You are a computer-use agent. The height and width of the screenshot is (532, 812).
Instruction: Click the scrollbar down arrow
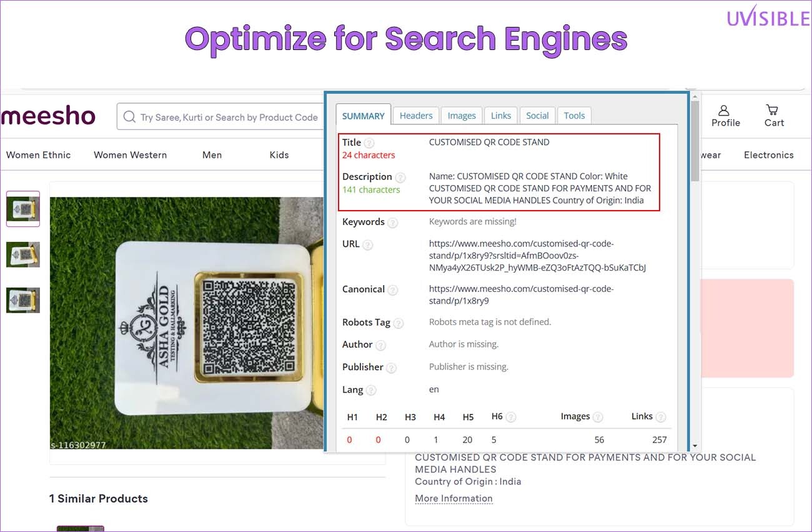coord(695,446)
